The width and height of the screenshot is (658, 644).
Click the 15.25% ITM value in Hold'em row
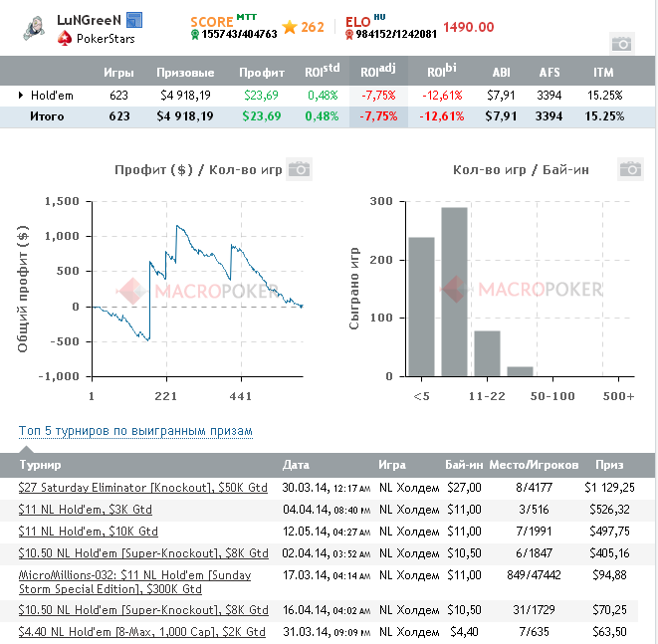pos(604,96)
